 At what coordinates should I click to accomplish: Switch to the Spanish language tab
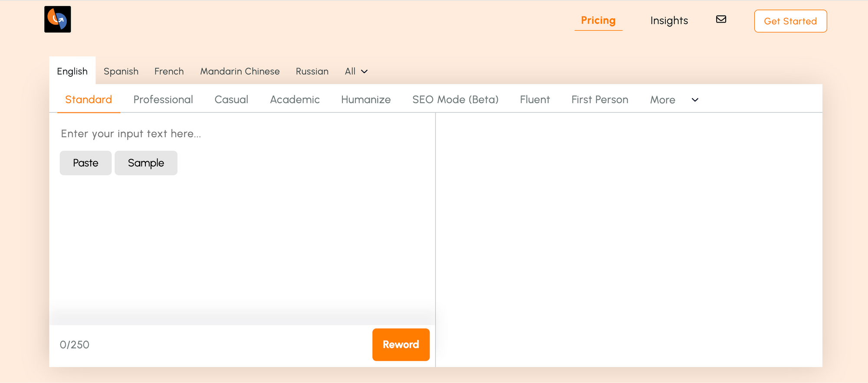121,72
